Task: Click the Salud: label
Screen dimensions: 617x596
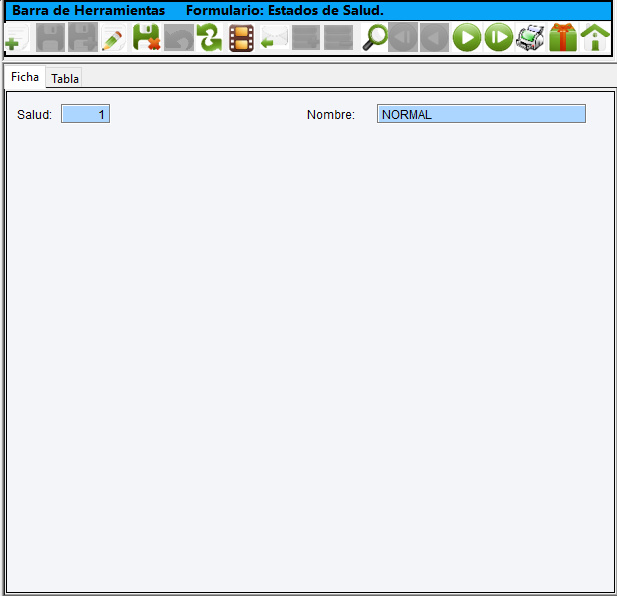Action: click(x=35, y=115)
